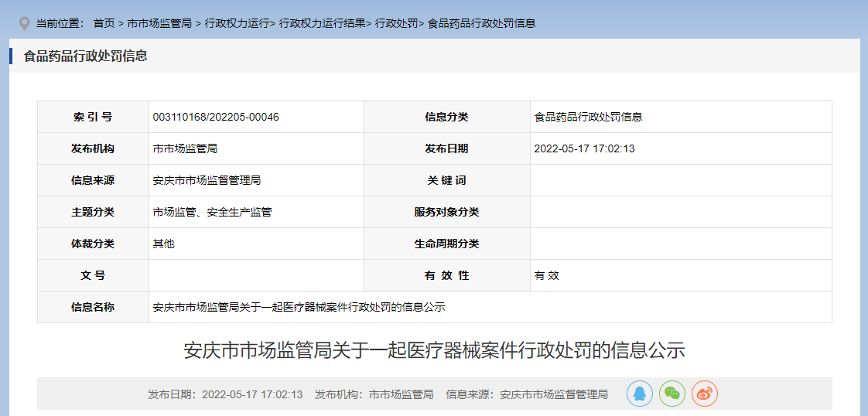Click the 文号 label cell
This screenshot has width=868, height=416.
pyautogui.click(x=93, y=275)
